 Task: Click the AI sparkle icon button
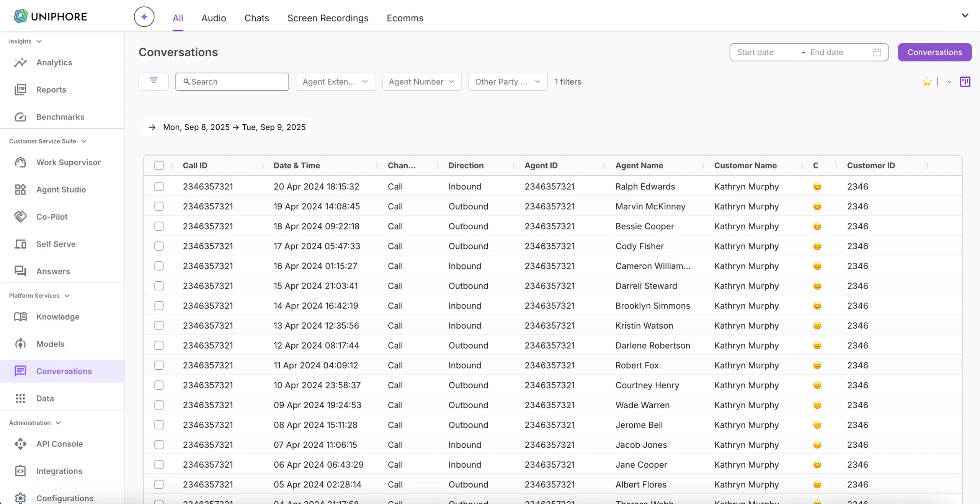pyautogui.click(x=144, y=17)
